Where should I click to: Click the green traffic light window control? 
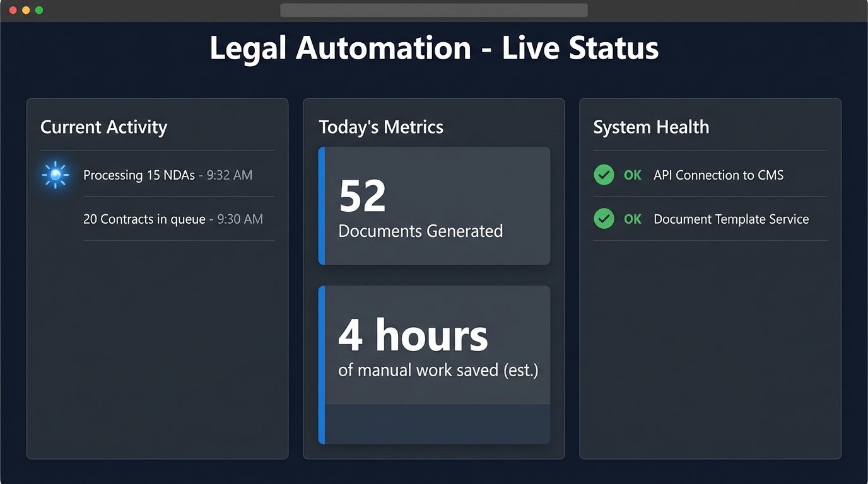tap(40, 10)
